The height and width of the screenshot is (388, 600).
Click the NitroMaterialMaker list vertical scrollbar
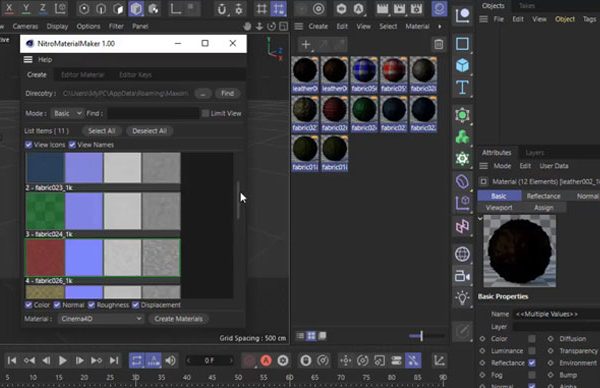click(238, 200)
